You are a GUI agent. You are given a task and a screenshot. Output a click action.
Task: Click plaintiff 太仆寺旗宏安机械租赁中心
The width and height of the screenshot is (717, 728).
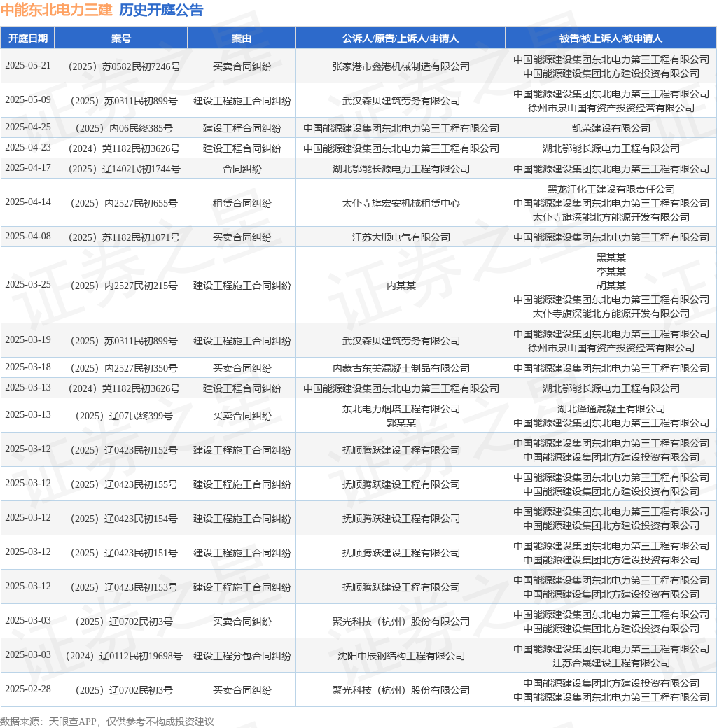pyautogui.click(x=401, y=203)
